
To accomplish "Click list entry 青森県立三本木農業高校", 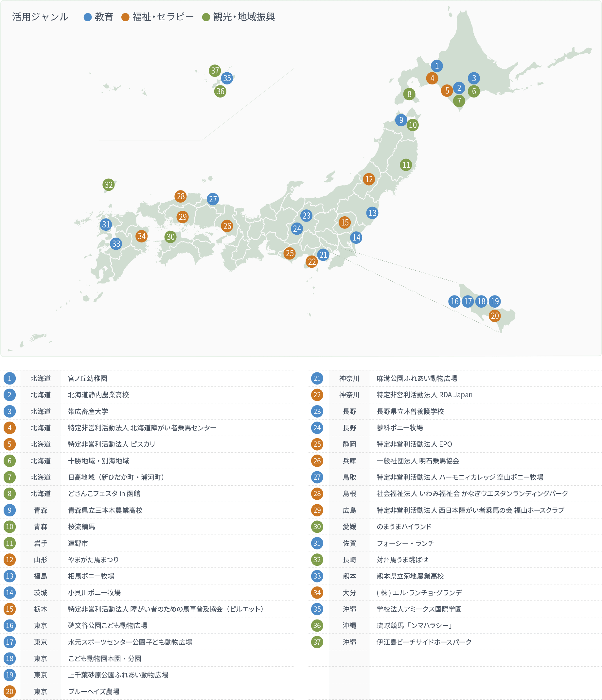I will tap(105, 510).
